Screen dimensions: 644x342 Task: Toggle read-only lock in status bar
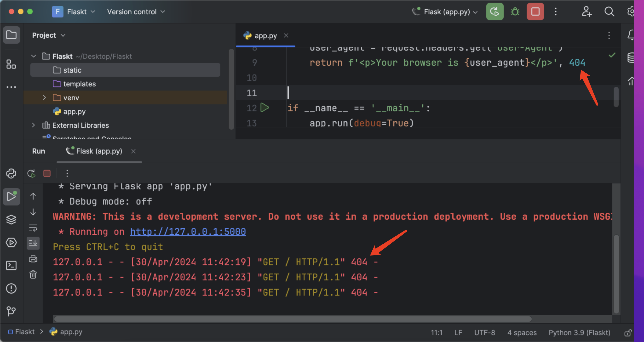click(x=628, y=333)
